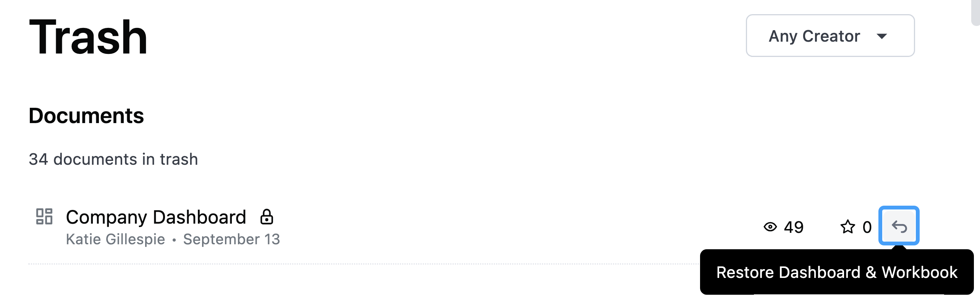Viewport: 980px width, 302px height.
Task: Click the Trash page heading
Action: 88,37
